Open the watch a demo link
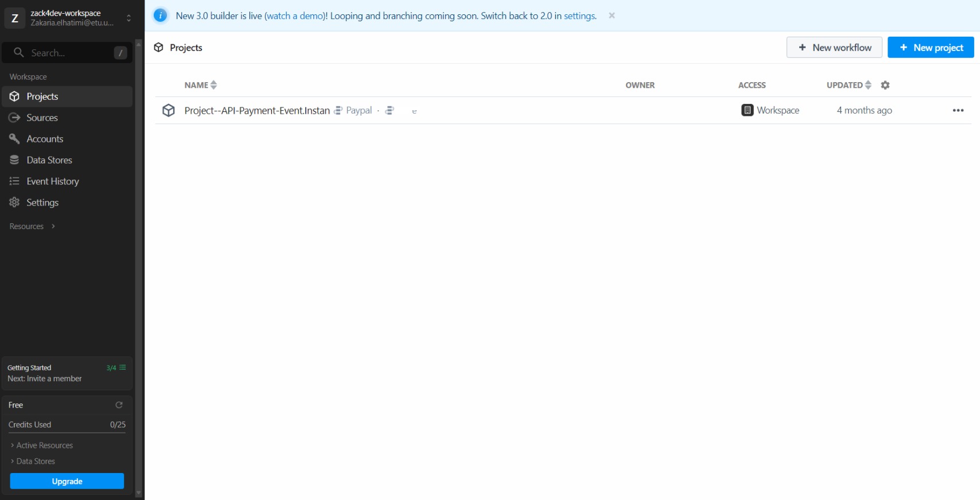Screen dimensions: 980x500 (295, 16)
